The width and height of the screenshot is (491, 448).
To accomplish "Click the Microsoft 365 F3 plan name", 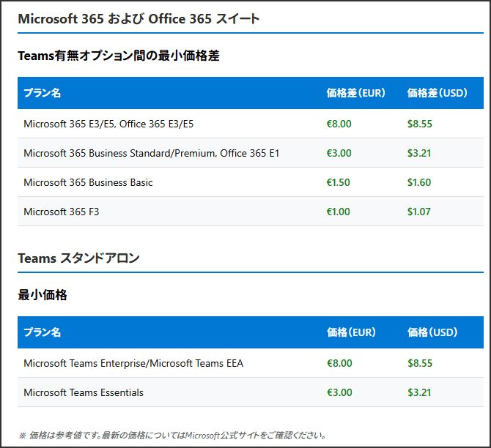I will click(x=62, y=212).
